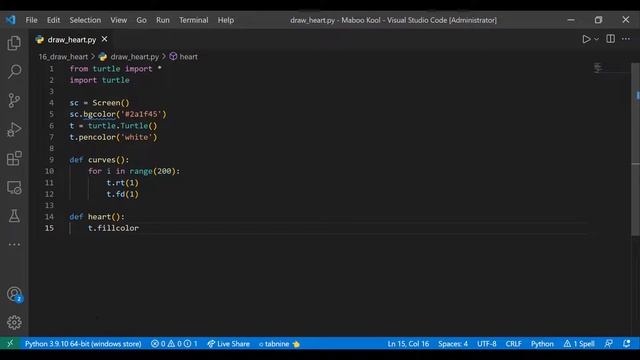Open the Manage gear menu

pyautogui.click(x=14, y=322)
